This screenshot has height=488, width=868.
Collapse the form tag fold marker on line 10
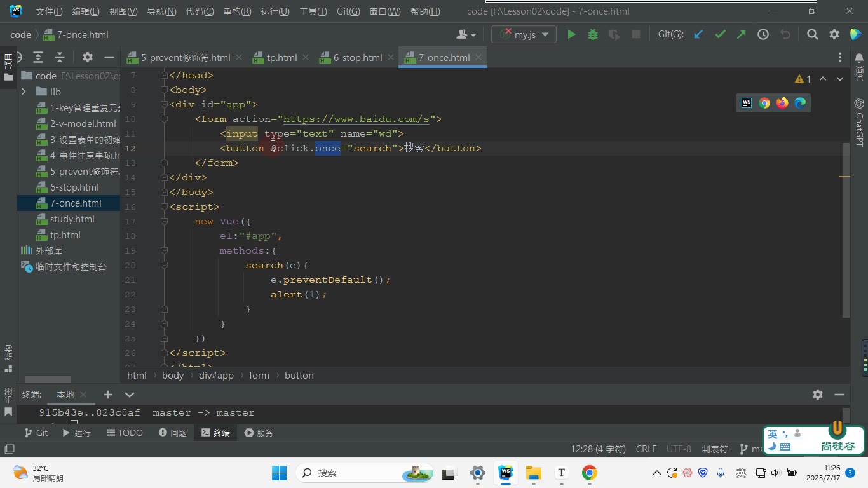(x=164, y=119)
